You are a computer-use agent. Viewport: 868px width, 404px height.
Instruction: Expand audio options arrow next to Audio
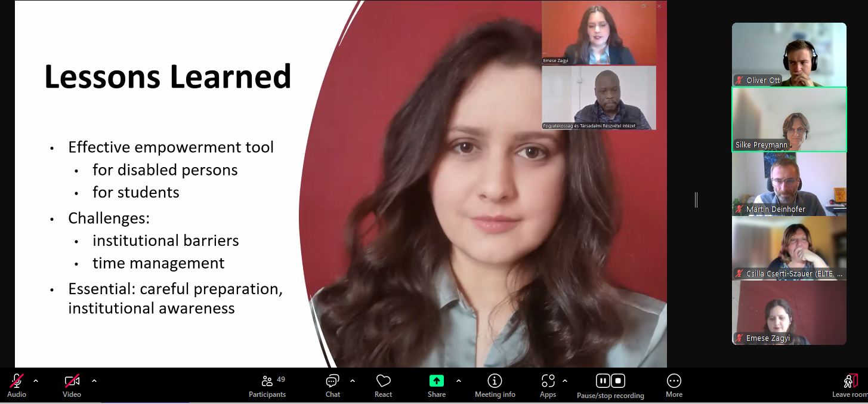tap(36, 381)
